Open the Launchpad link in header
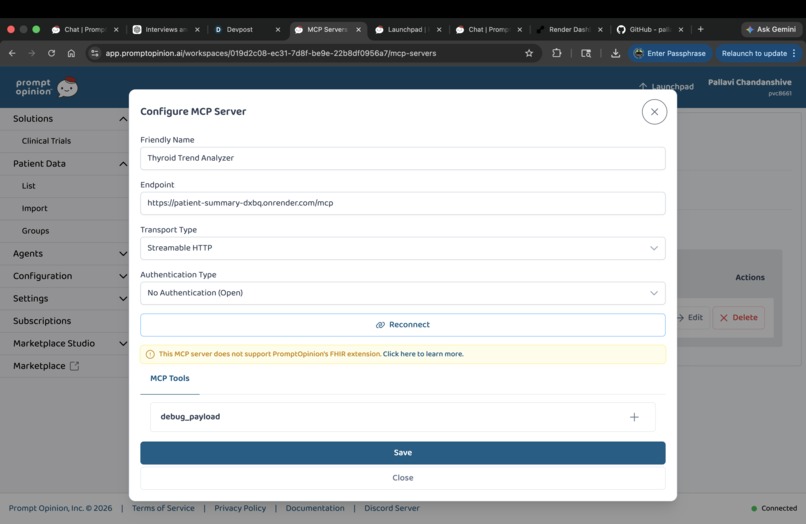This screenshot has width=806, height=524. pyautogui.click(x=666, y=86)
